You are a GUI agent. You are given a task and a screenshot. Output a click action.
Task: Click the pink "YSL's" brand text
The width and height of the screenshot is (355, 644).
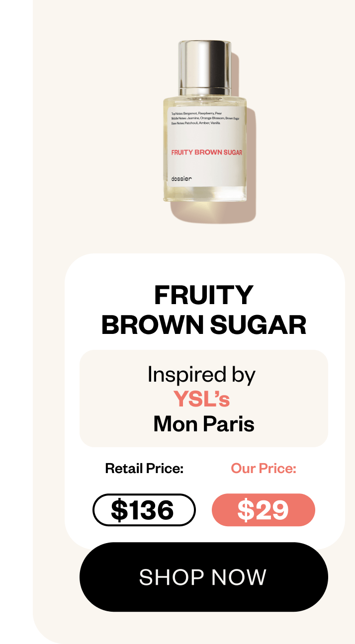point(201,399)
